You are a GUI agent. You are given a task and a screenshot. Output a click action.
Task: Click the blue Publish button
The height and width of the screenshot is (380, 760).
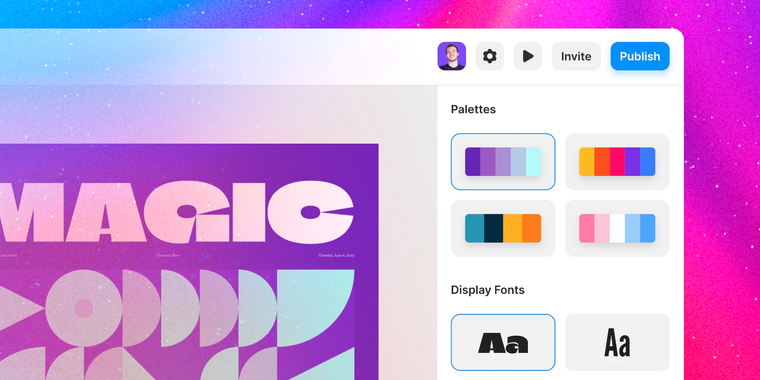tap(640, 56)
